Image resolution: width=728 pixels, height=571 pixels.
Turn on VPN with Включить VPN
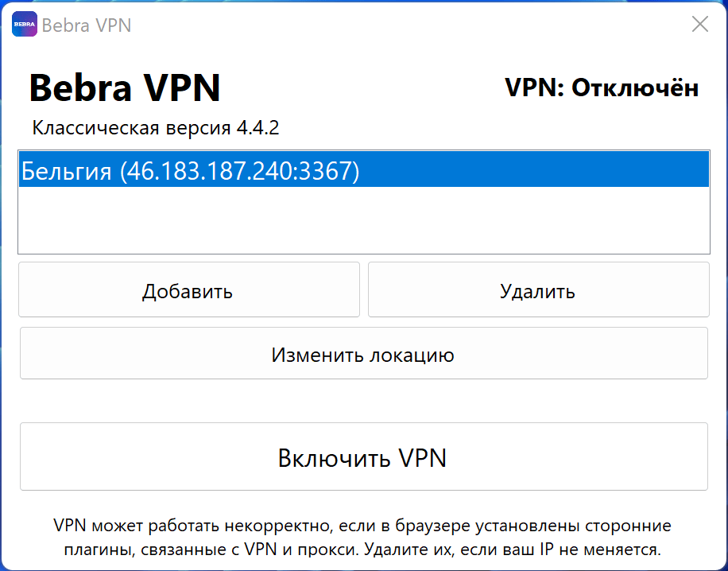click(363, 457)
